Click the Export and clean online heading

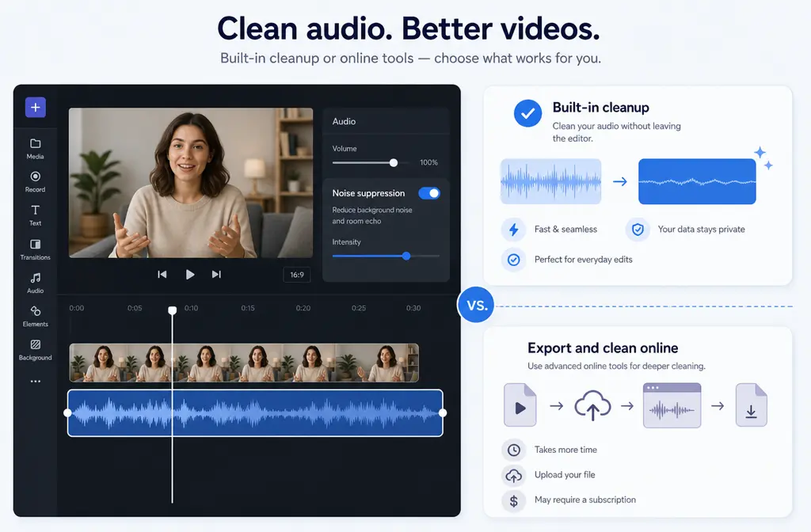click(x=603, y=348)
